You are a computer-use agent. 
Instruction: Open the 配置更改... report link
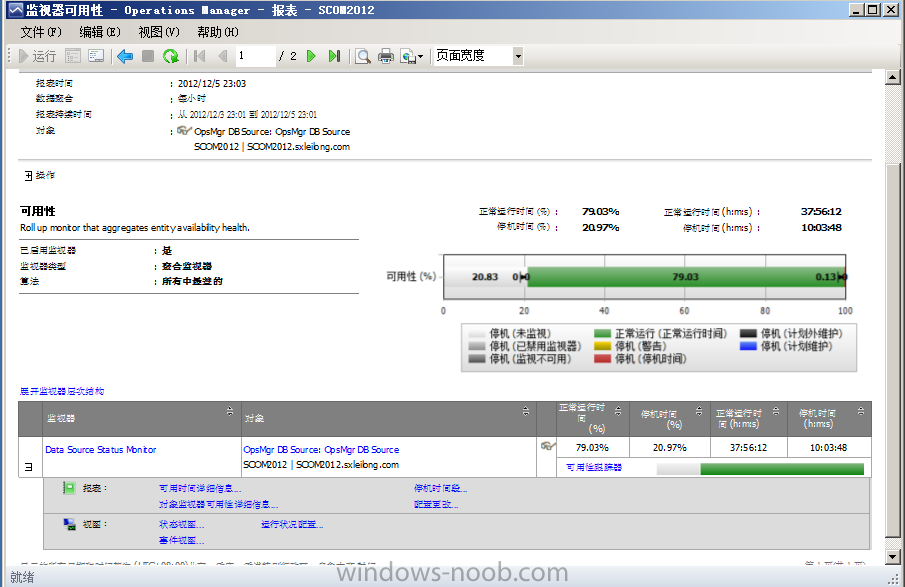(436, 504)
